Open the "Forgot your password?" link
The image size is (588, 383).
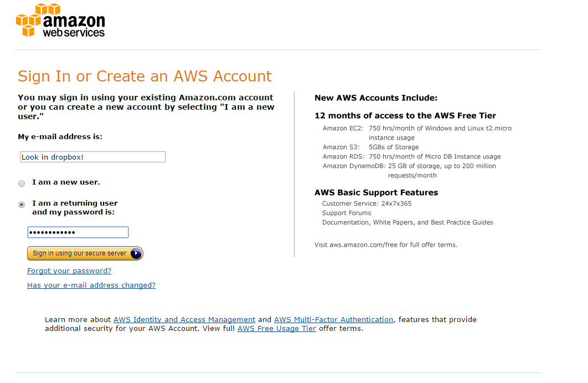[69, 271]
